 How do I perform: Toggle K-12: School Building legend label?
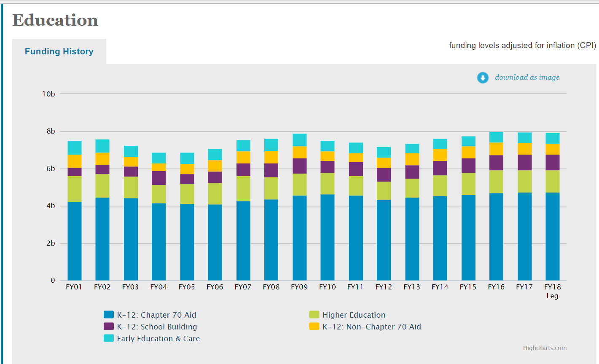point(157,327)
